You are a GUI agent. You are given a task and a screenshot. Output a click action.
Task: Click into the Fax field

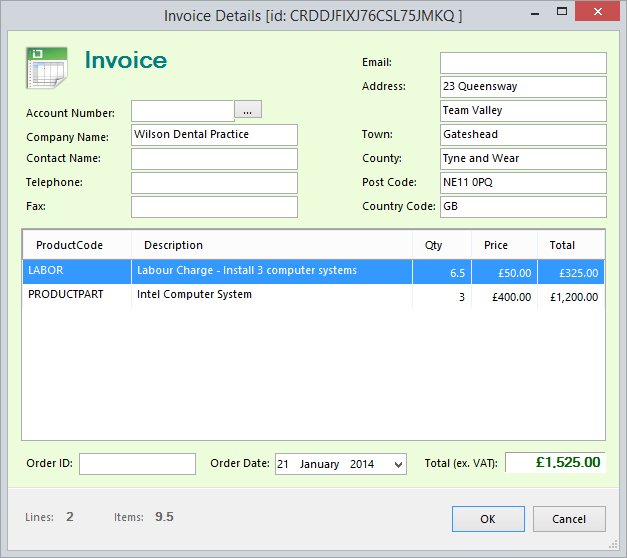tap(214, 207)
